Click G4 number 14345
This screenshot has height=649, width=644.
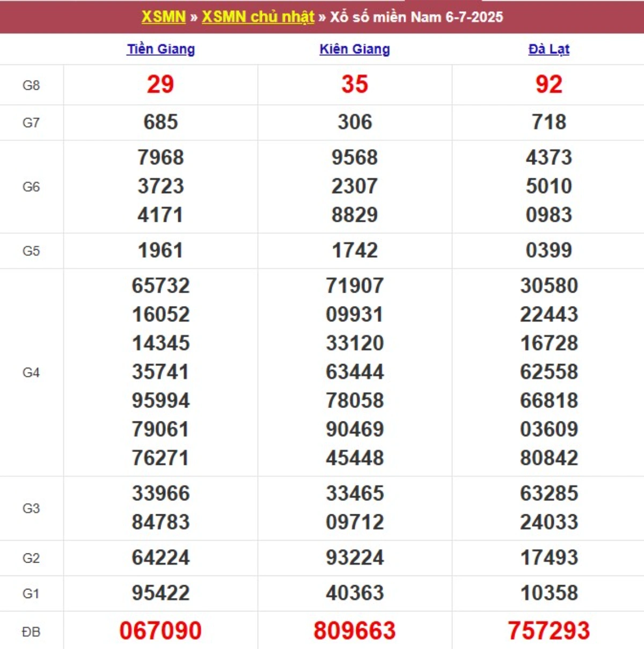tap(160, 343)
